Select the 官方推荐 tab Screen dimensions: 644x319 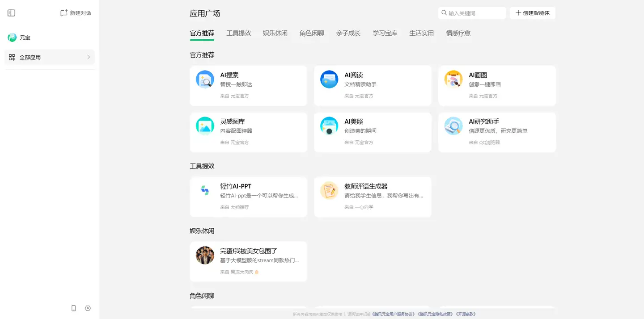pyautogui.click(x=202, y=33)
